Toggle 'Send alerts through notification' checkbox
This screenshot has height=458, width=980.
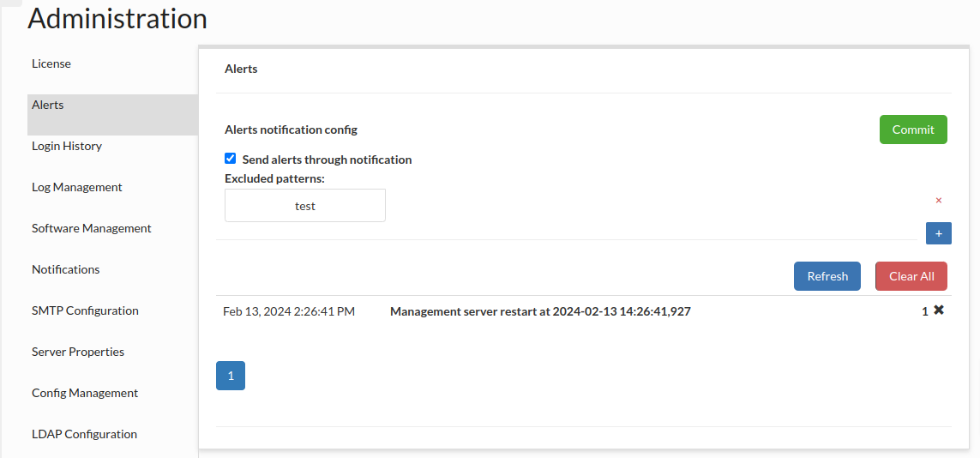click(230, 159)
